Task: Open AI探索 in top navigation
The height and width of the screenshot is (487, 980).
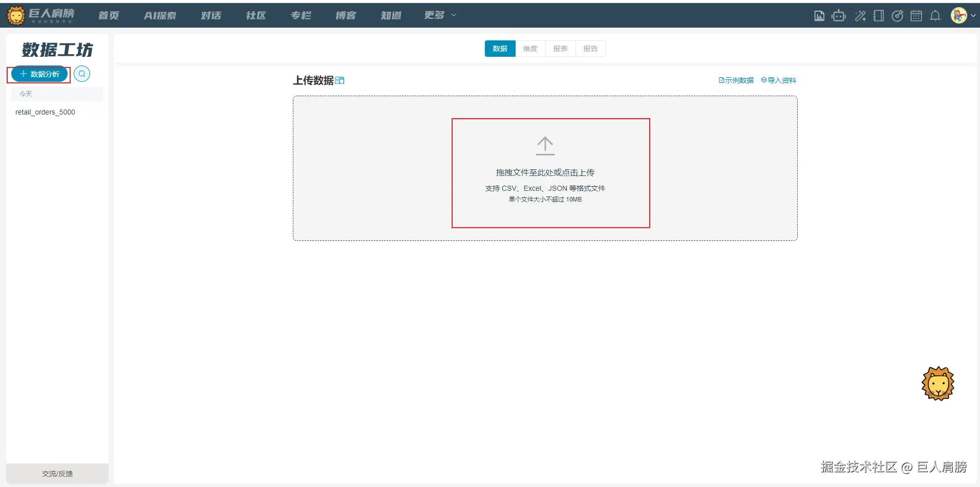Action: pos(160,15)
